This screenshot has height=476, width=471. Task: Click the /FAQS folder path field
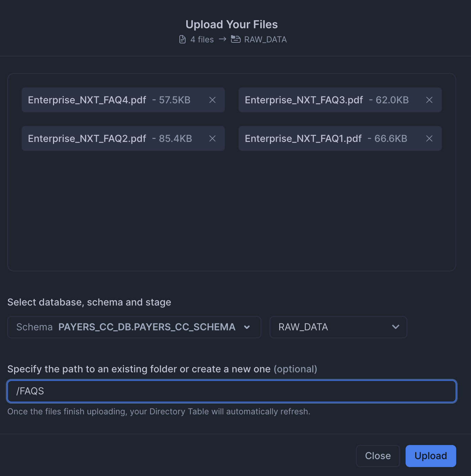point(231,391)
